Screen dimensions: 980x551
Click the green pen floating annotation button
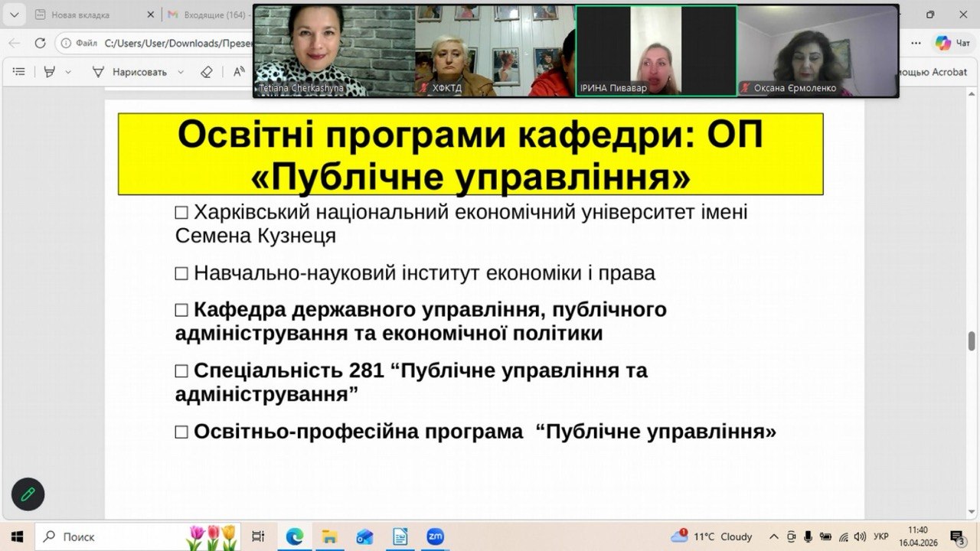click(28, 494)
